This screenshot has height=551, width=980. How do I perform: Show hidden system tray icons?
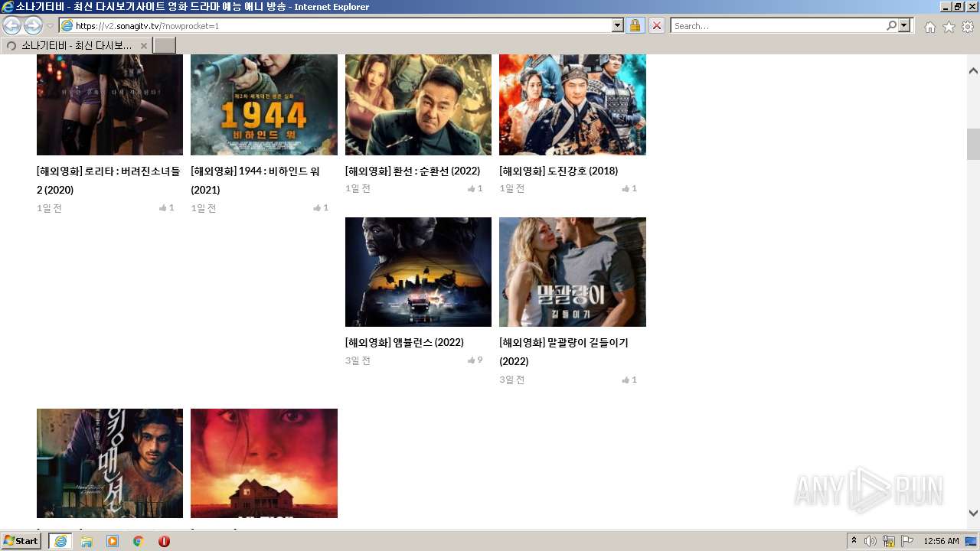point(854,541)
